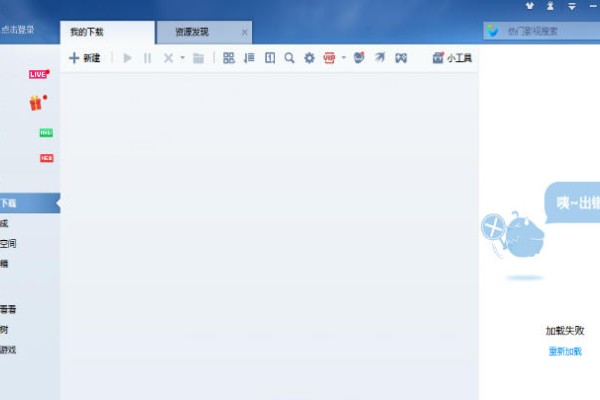The image size is (600, 400).
Task: Open the dropdown arrow beside the delete icon
Action: pyautogui.click(x=183, y=58)
